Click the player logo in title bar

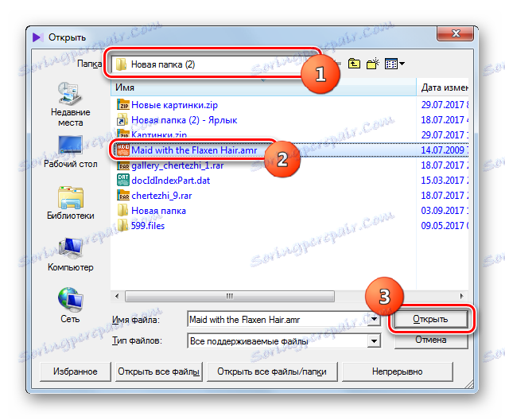38,37
